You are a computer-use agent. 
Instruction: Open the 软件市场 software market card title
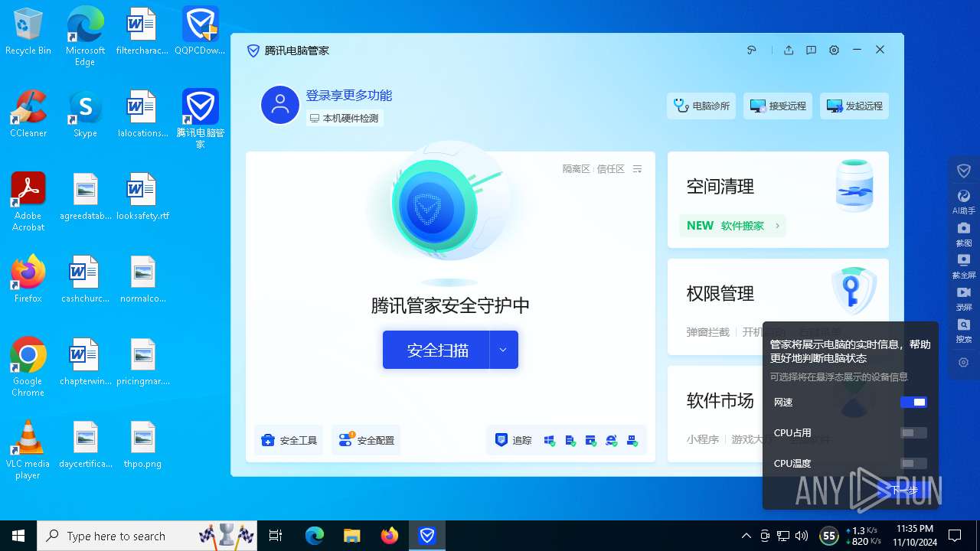coord(720,400)
